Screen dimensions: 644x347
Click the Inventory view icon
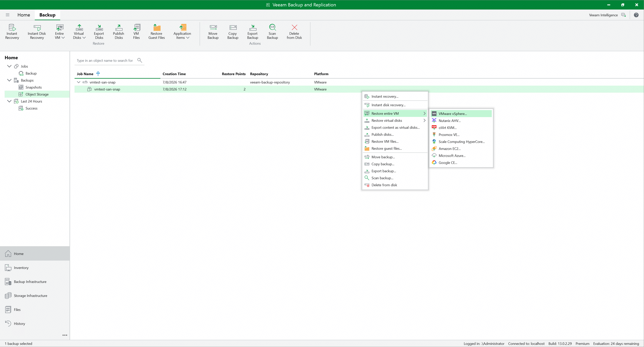tap(8, 268)
